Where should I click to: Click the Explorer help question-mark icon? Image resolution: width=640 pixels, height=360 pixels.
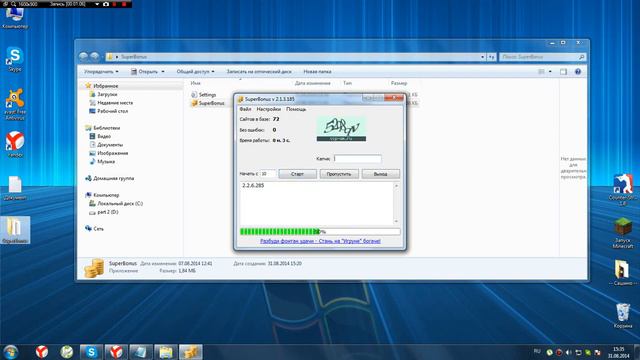pos(578,71)
